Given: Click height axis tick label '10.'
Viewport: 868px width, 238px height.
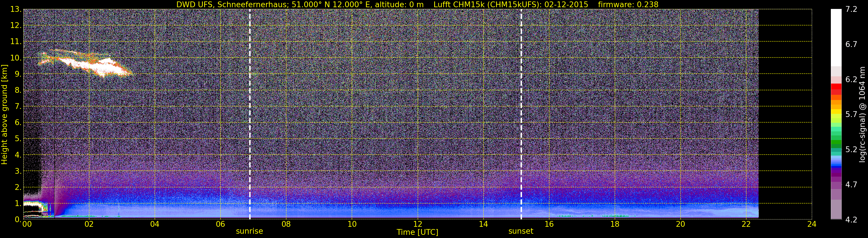Looking at the screenshot, I should coord(16,58).
